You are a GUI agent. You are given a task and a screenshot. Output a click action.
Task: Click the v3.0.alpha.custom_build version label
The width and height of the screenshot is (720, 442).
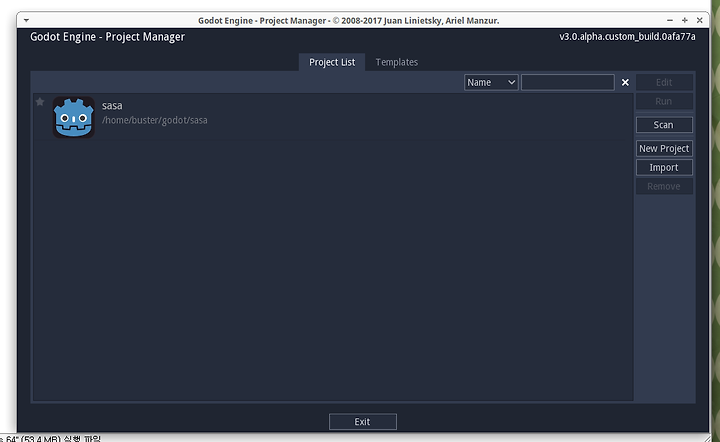(x=627, y=37)
